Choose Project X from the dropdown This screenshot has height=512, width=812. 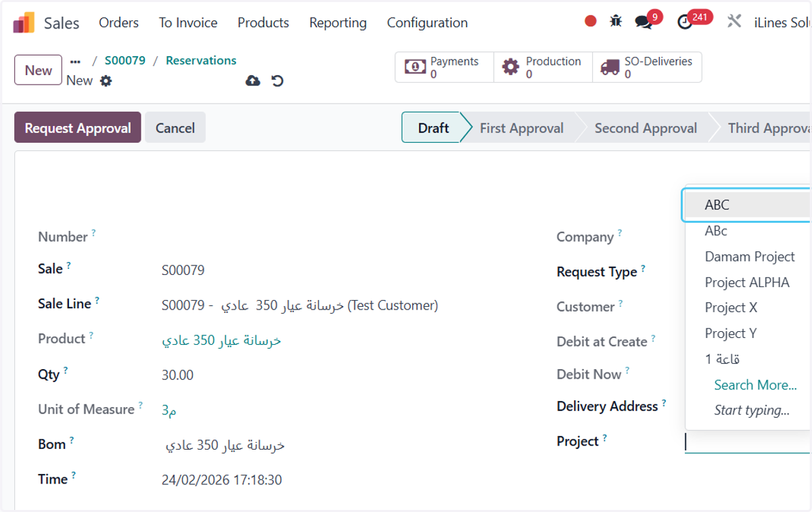pos(748,307)
